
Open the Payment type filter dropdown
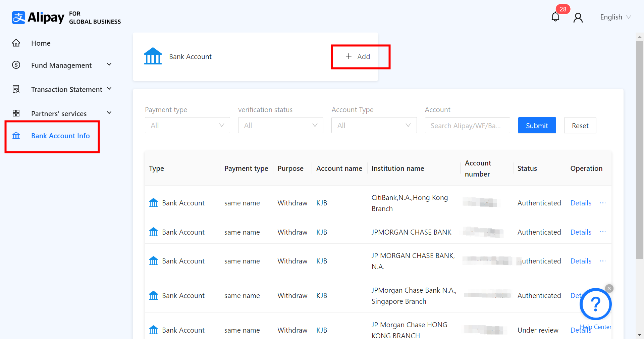coord(187,125)
